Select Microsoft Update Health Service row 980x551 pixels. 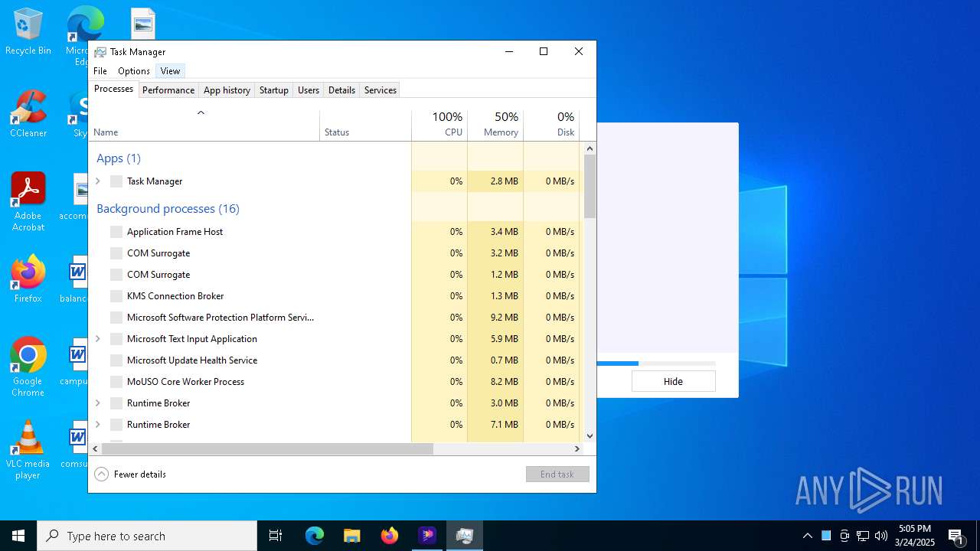click(335, 360)
